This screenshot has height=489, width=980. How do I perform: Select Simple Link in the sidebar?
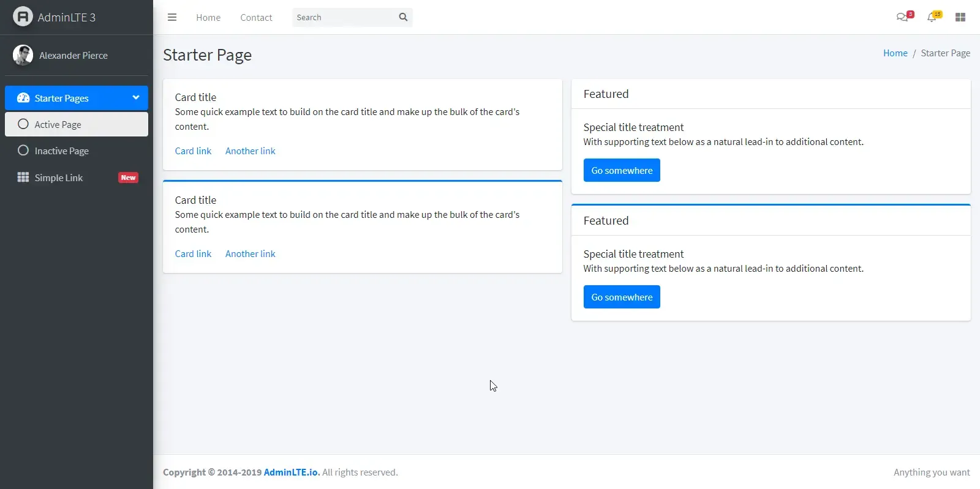77,177
